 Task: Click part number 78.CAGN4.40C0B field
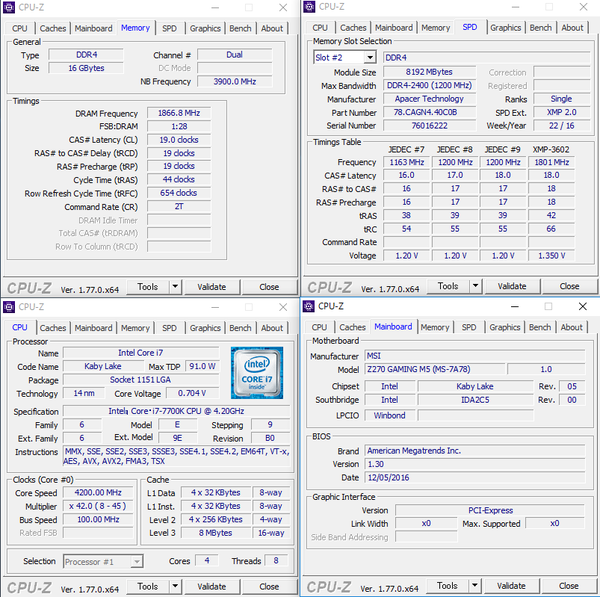[429, 112]
